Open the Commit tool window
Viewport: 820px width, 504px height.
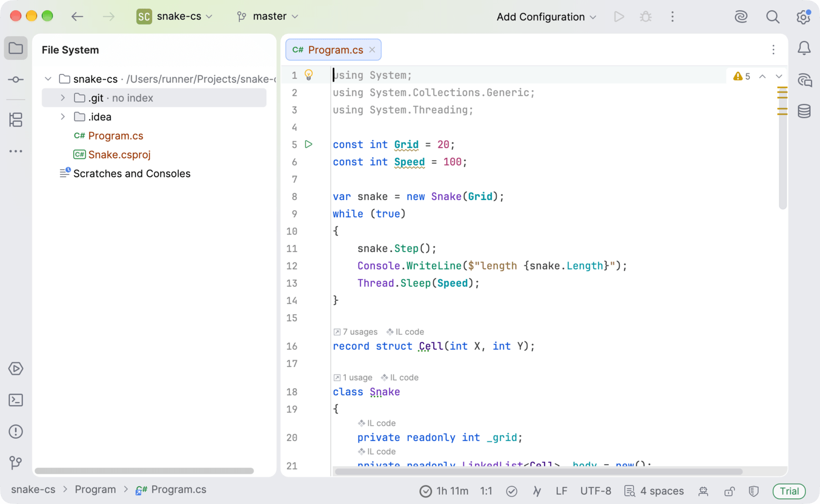pyautogui.click(x=16, y=80)
